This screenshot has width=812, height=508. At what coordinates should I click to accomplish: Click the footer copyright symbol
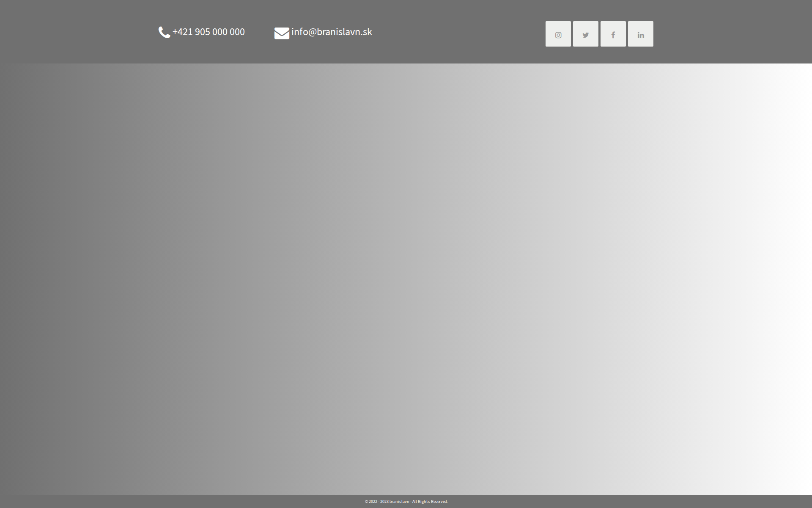point(367,502)
